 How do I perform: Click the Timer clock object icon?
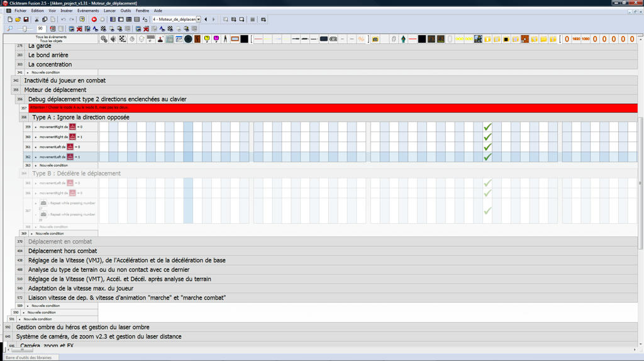pyautogui.click(x=132, y=39)
